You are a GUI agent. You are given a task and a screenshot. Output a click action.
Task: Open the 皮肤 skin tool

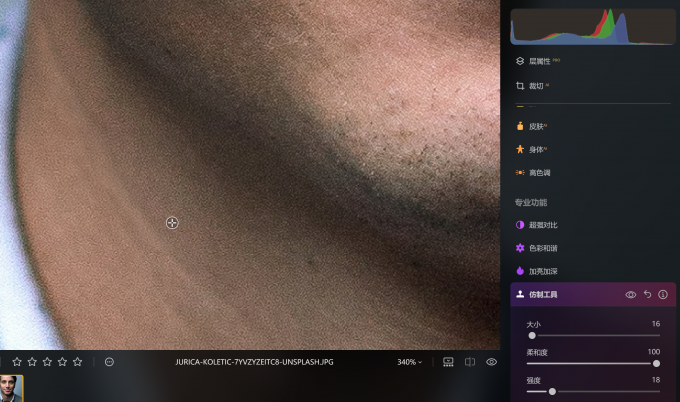tap(531, 126)
